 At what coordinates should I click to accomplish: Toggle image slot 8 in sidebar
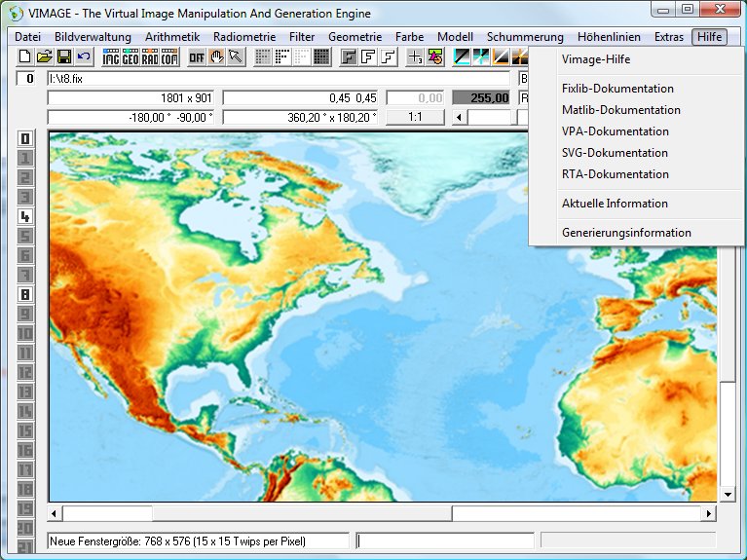26,294
